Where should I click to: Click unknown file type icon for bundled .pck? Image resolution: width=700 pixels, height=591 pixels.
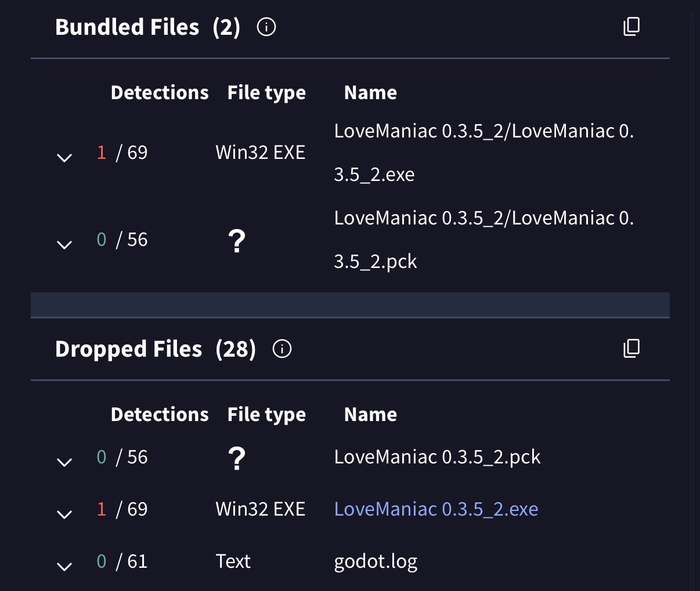237,241
